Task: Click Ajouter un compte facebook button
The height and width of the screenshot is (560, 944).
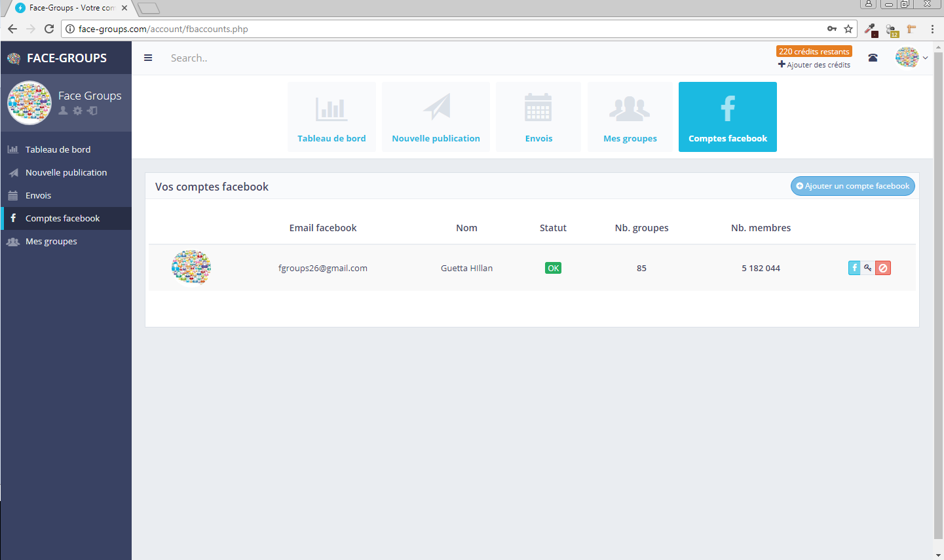Action: click(852, 186)
